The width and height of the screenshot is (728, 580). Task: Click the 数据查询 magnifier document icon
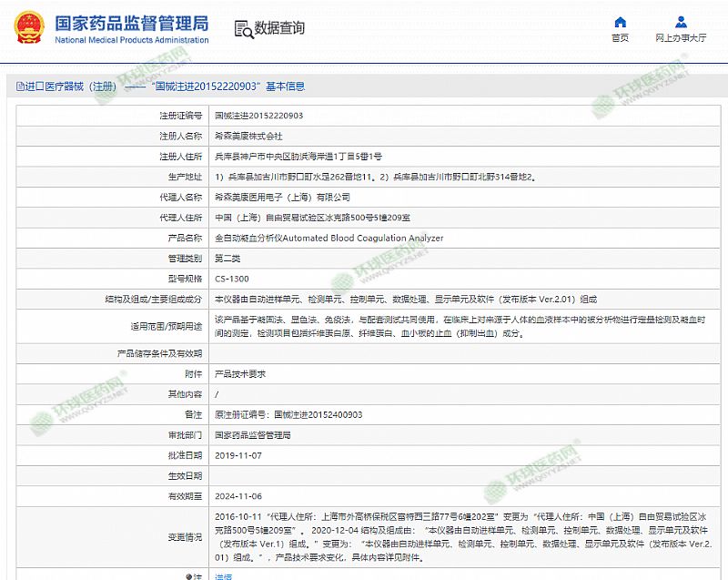[242, 28]
